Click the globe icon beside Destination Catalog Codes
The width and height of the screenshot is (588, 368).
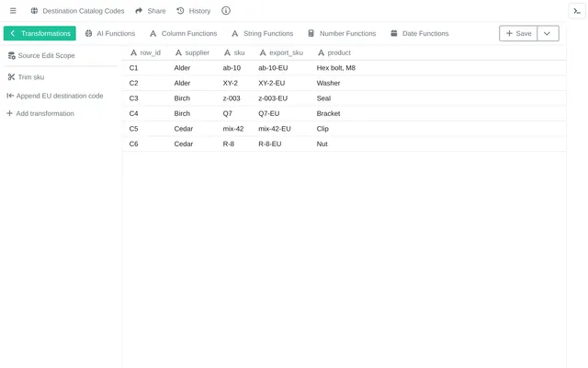34,11
